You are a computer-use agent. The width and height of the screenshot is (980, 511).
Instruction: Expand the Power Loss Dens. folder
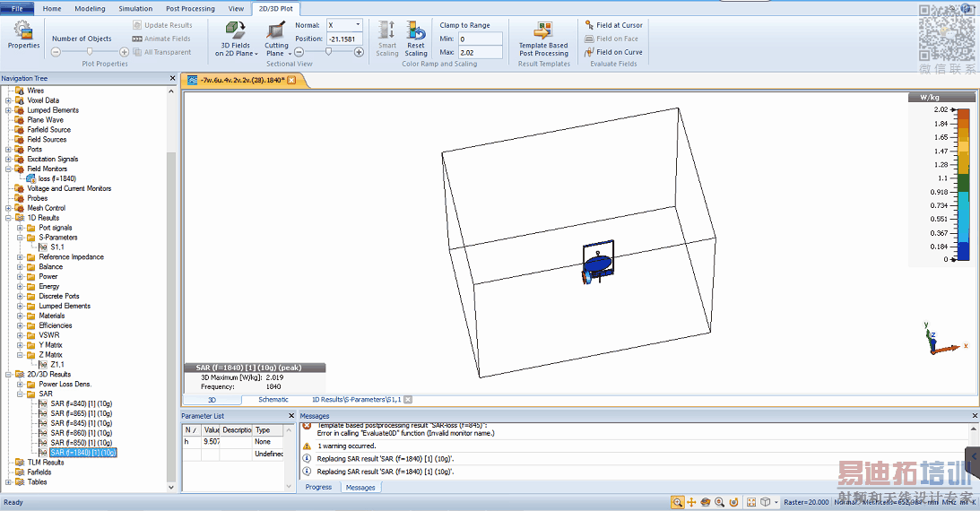(20, 385)
